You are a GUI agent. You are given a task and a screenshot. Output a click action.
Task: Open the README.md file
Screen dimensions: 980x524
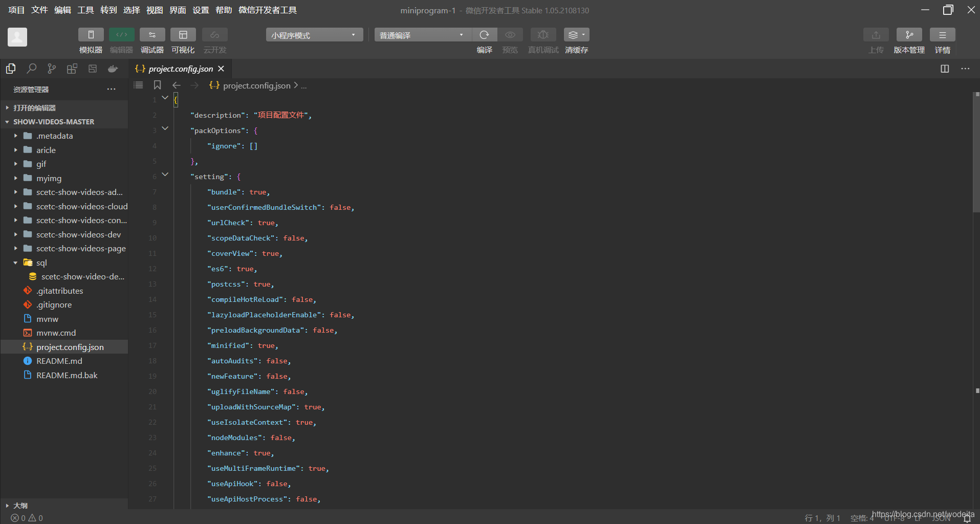[64, 361]
